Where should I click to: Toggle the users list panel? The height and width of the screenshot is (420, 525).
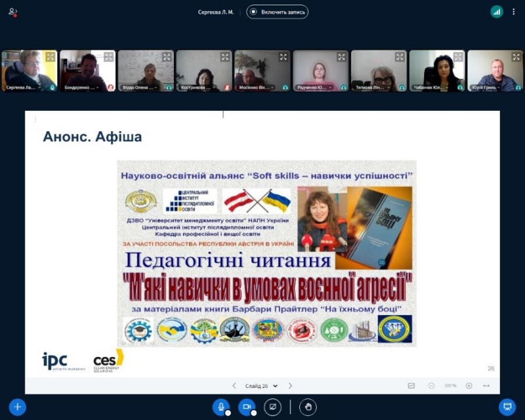coord(12,12)
